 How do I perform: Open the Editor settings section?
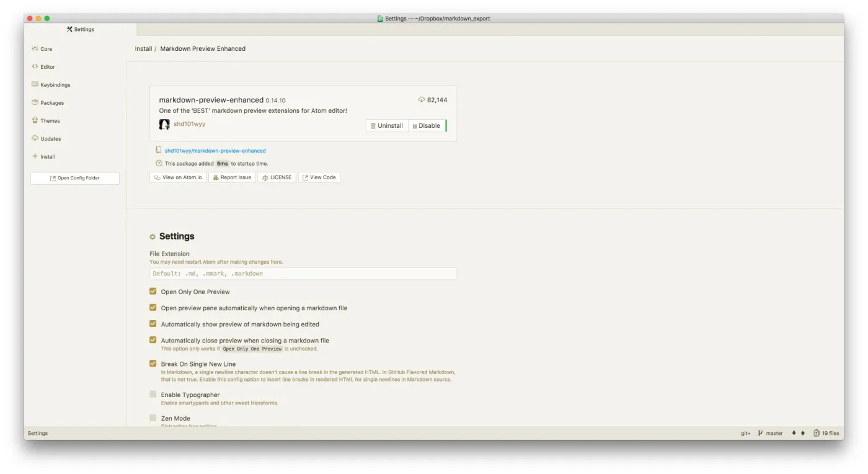click(x=43, y=67)
